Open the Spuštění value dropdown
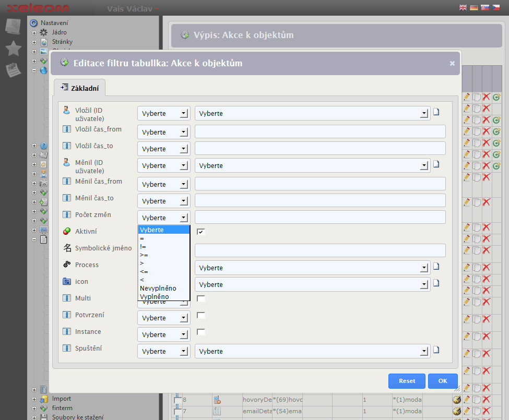Viewport: 509px width, 420px height. (313, 352)
